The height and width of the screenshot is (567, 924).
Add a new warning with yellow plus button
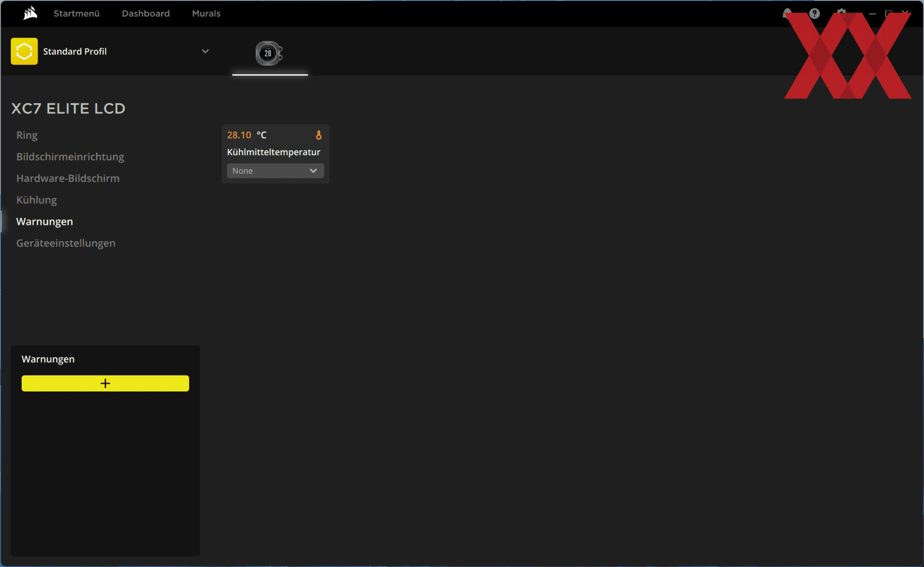[105, 384]
